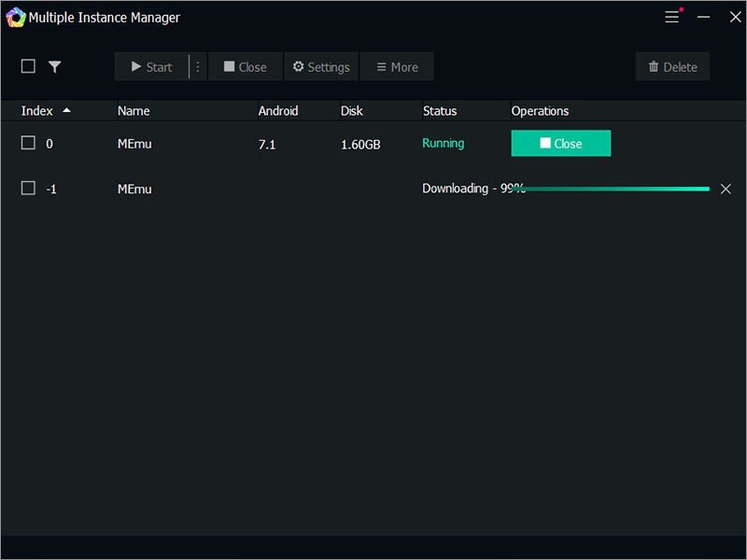Sort by the Name column header
The height and width of the screenshot is (560, 747).
134,111
